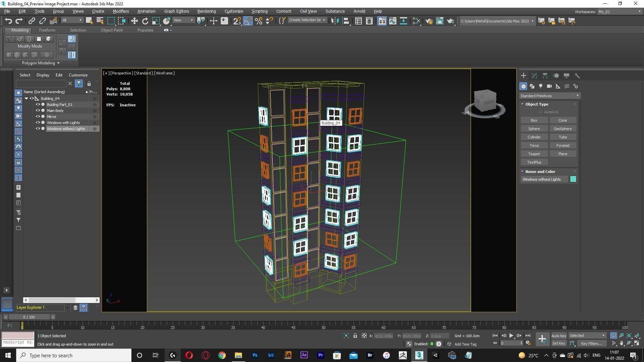Click the scene explorer filter funnel icon
The width and height of the screenshot is (644, 362).
[x=79, y=83]
